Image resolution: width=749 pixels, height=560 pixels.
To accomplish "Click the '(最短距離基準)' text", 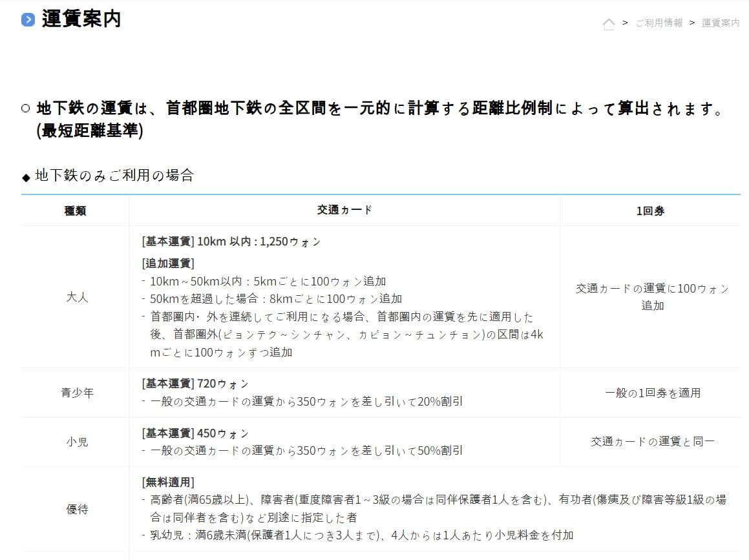I will click(90, 130).
